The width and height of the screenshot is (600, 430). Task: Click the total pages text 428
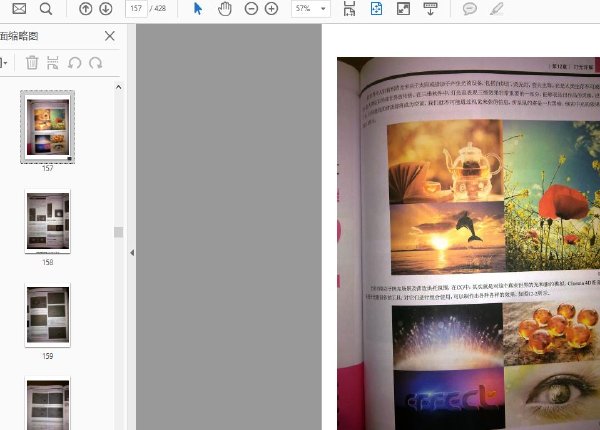pyautogui.click(x=160, y=8)
